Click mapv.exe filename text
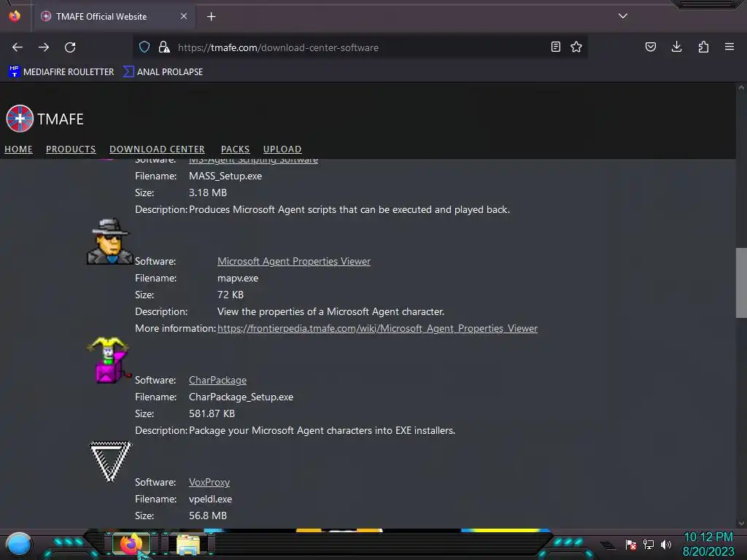 point(238,278)
